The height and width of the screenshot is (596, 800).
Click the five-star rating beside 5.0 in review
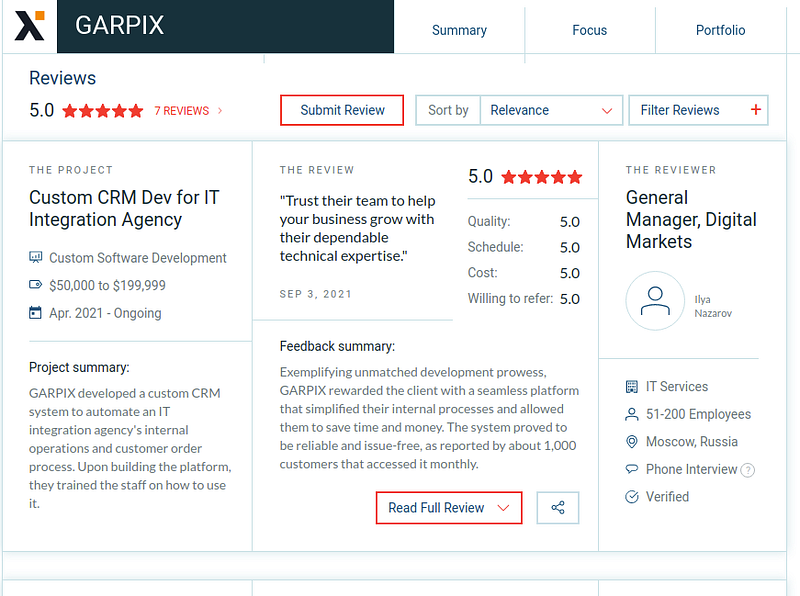coord(541,177)
